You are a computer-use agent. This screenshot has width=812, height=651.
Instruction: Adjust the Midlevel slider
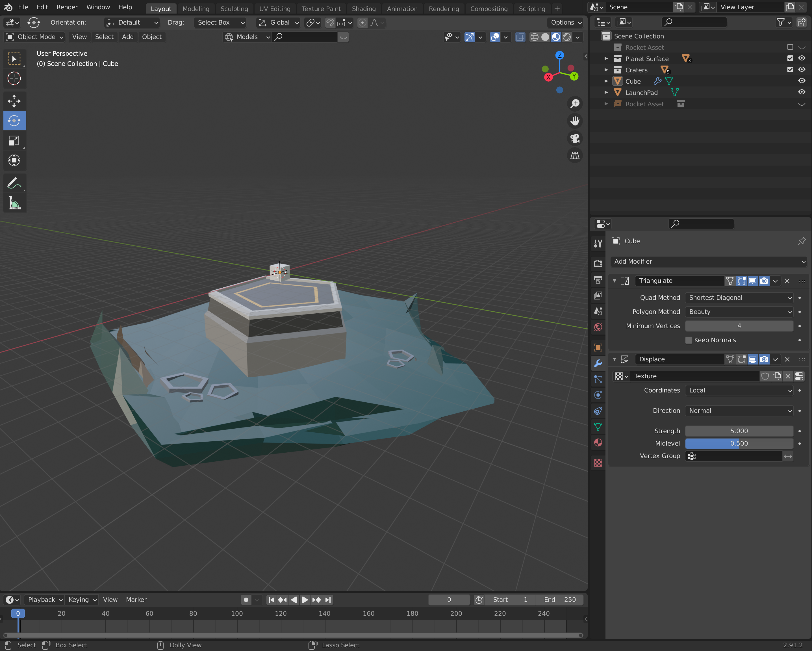[x=739, y=443]
